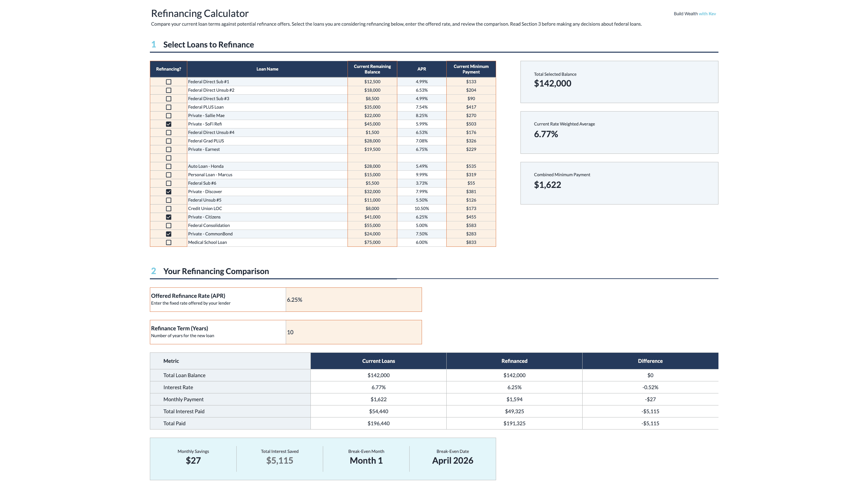Toggle the Private - Citizens checkbox off
This screenshot has width=868, height=489.
click(x=168, y=217)
